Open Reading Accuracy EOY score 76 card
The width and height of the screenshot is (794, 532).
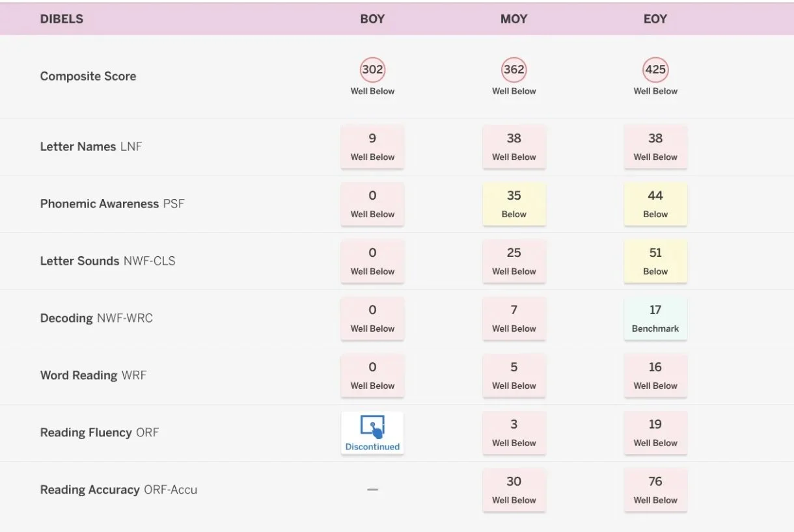pyautogui.click(x=655, y=490)
